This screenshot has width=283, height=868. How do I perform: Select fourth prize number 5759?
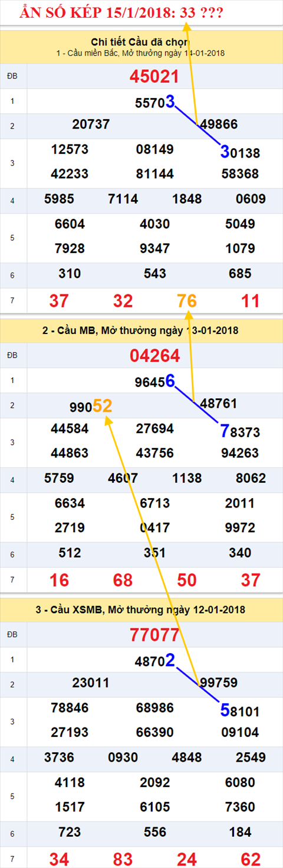(59, 479)
